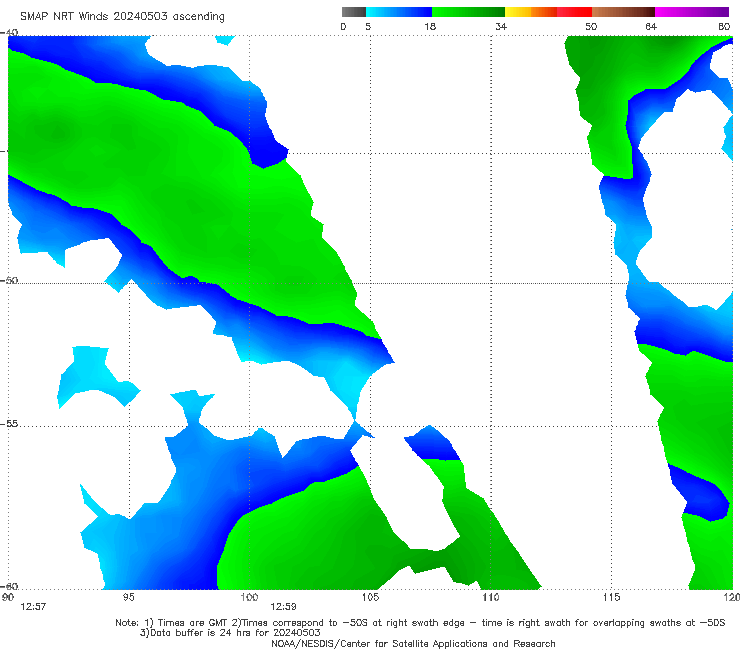Click the latitude label "-50" on the y-axis
This screenshot has width=740, height=650.
(x=9, y=280)
